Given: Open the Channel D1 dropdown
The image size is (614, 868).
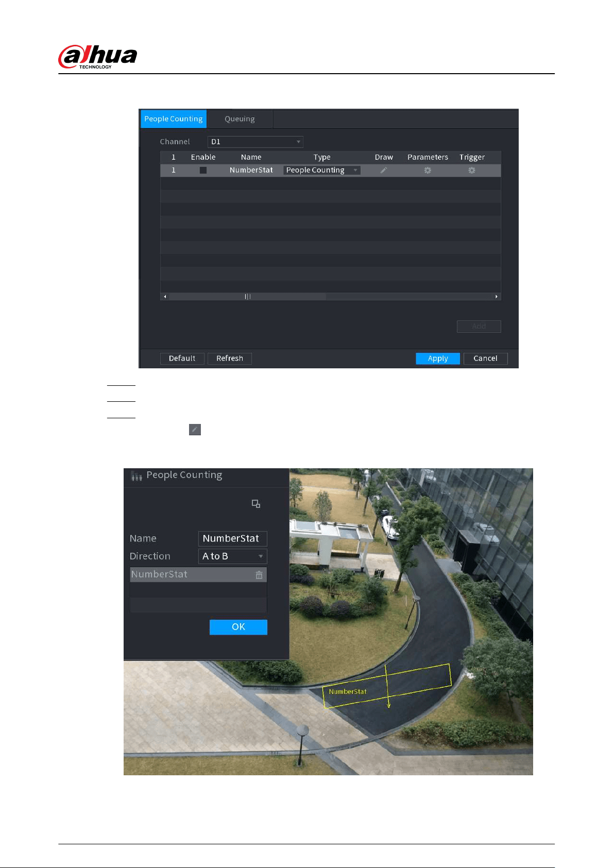Looking at the screenshot, I should (255, 142).
